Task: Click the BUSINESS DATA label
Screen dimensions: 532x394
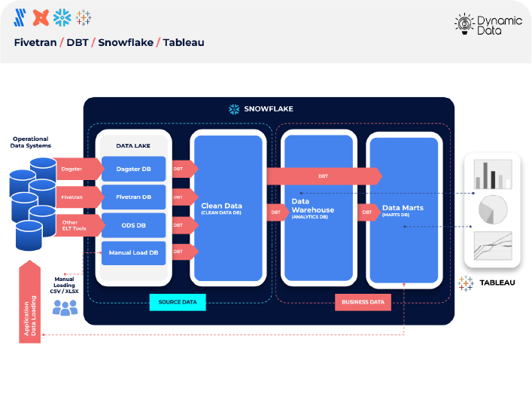Action: tap(363, 303)
